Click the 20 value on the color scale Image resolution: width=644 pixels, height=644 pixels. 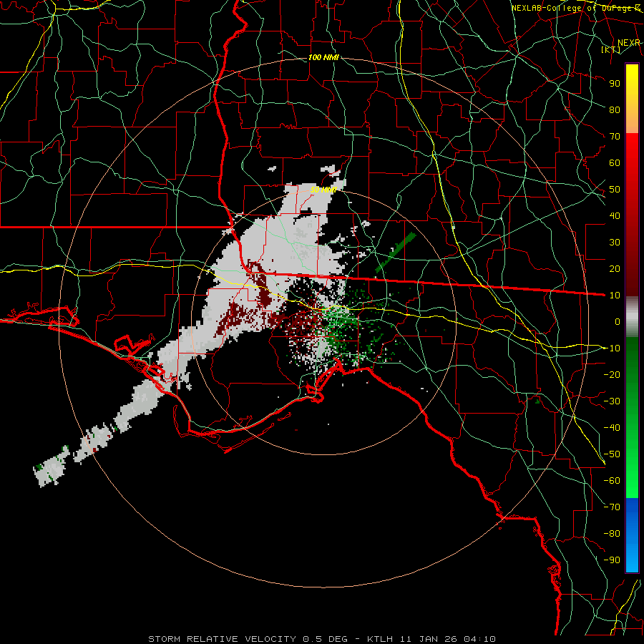[615, 268]
